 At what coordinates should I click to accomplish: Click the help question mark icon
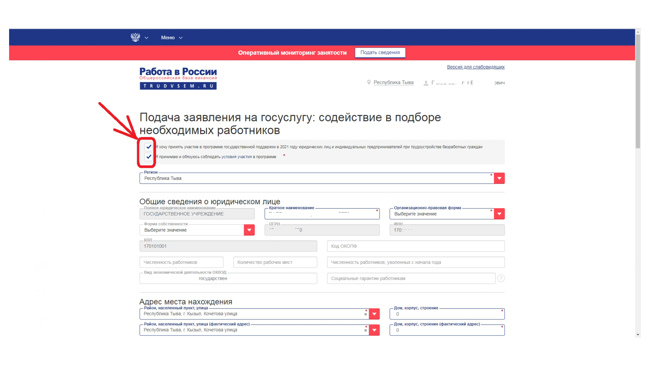501,279
